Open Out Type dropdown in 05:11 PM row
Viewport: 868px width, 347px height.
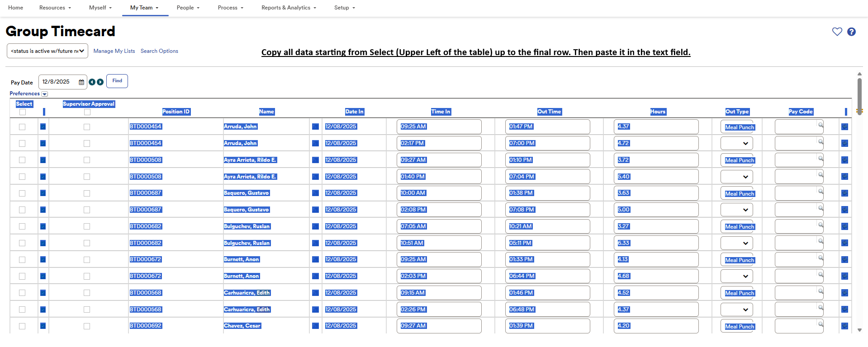(737, 243)
